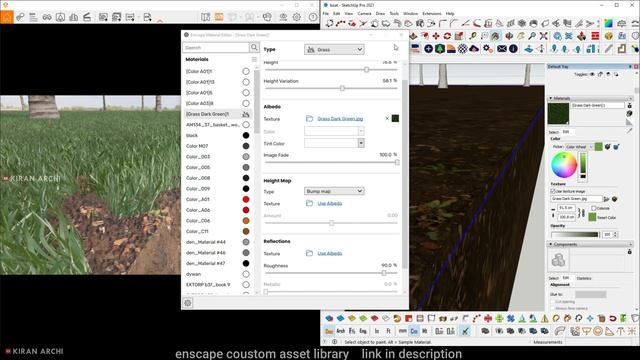Click the Reset Color swatch button
The height and width of the screenshot is (360, 640).
click(592, 218)
